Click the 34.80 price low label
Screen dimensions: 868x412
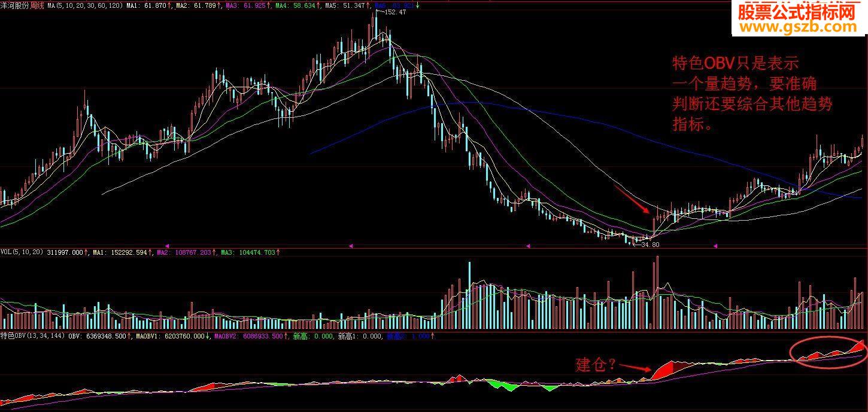pyautogui.click(x=650, y=244)
